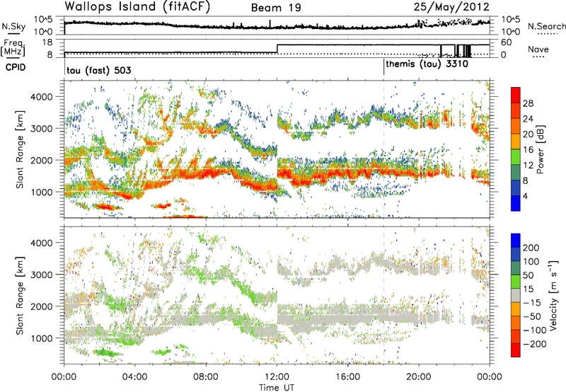Click the "Freq. [MHz]" axis label
Screen dimensions: 566x392
[x=13, y=47]
